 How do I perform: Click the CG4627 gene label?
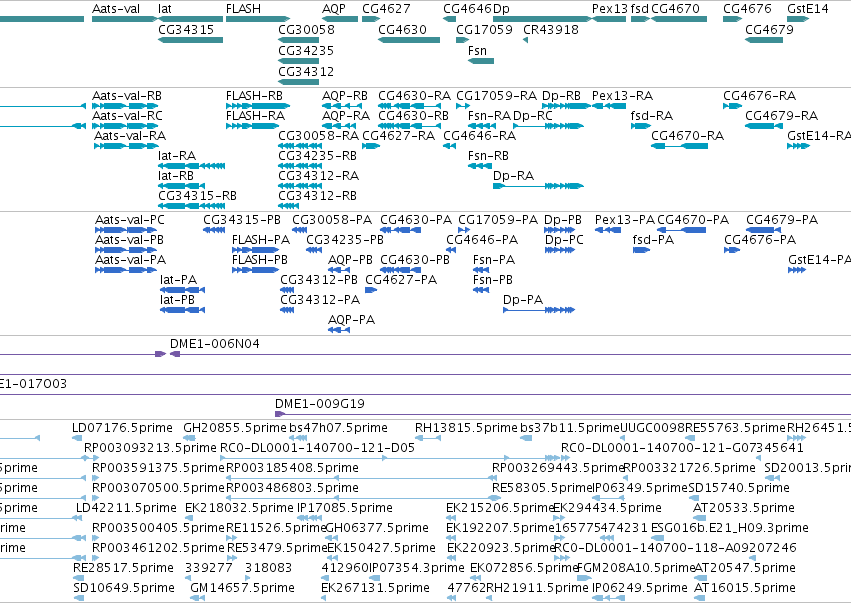[x=386, y=9]
